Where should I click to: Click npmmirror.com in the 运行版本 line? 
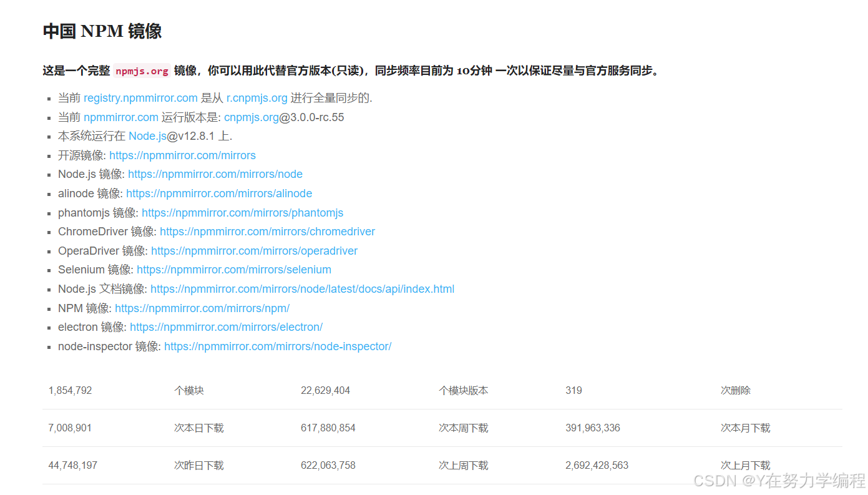[x=121, y=117]
